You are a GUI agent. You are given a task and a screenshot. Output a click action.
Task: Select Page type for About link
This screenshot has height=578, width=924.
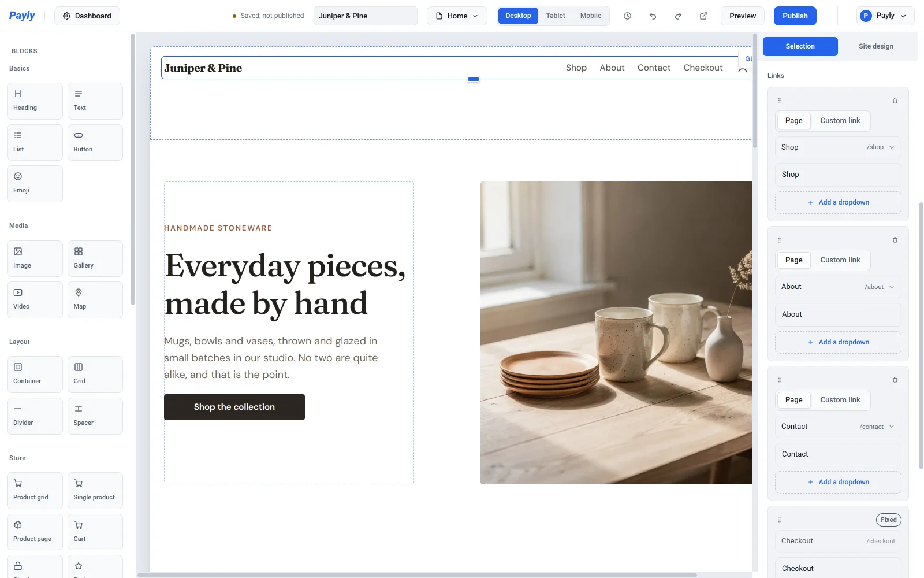[793, 260]
